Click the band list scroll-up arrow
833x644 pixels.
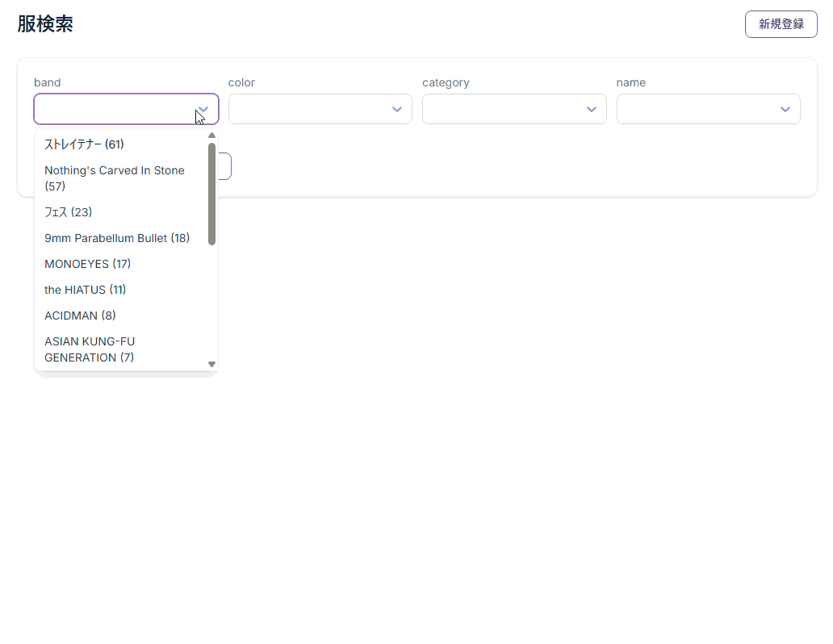click(x=212, y=135)
